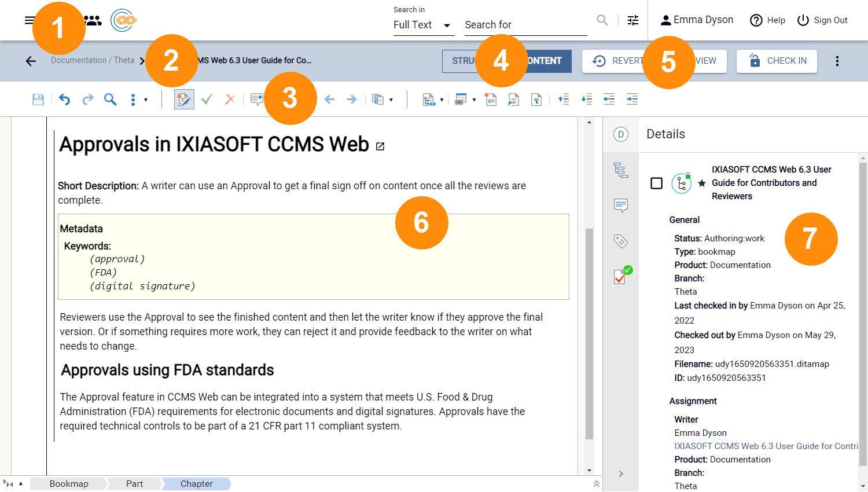Promote topic with outdent icon
Image resolution: width=868 pixels, height=492 pixels.
(609, 100)
